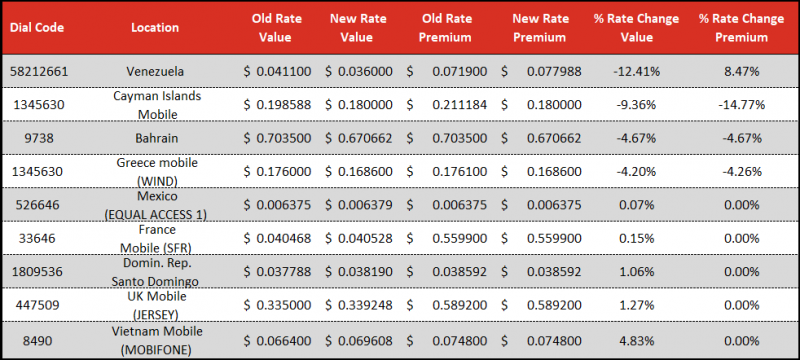Viewport: 800px width, 360px height.
Task: Click the -12.41% rate change
Action: 636,71
